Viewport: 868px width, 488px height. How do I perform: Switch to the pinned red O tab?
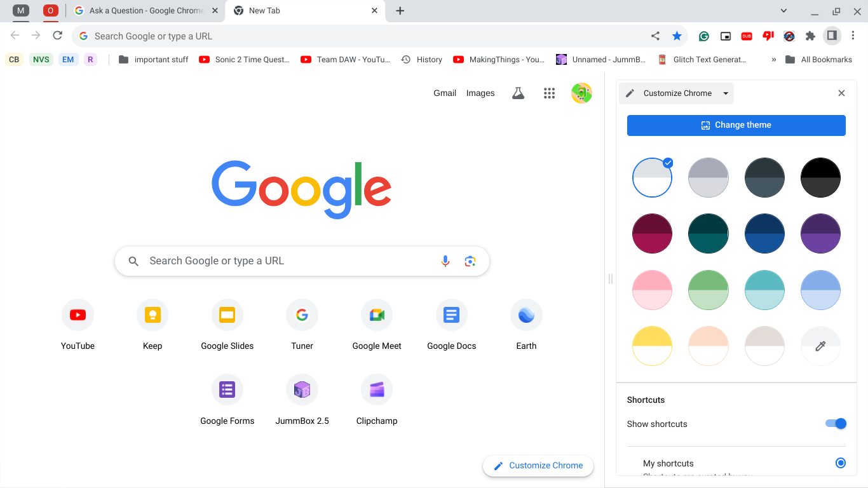[x=50, y=11]
